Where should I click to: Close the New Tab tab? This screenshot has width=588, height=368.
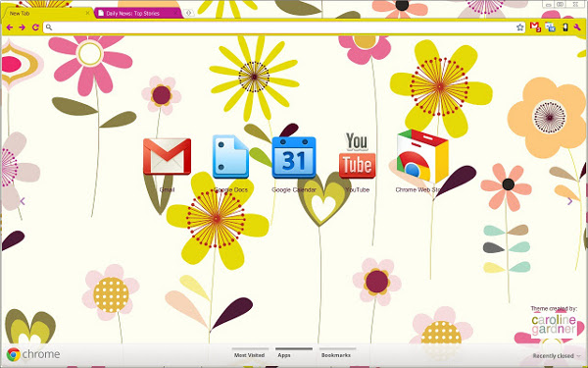point(87,13)
